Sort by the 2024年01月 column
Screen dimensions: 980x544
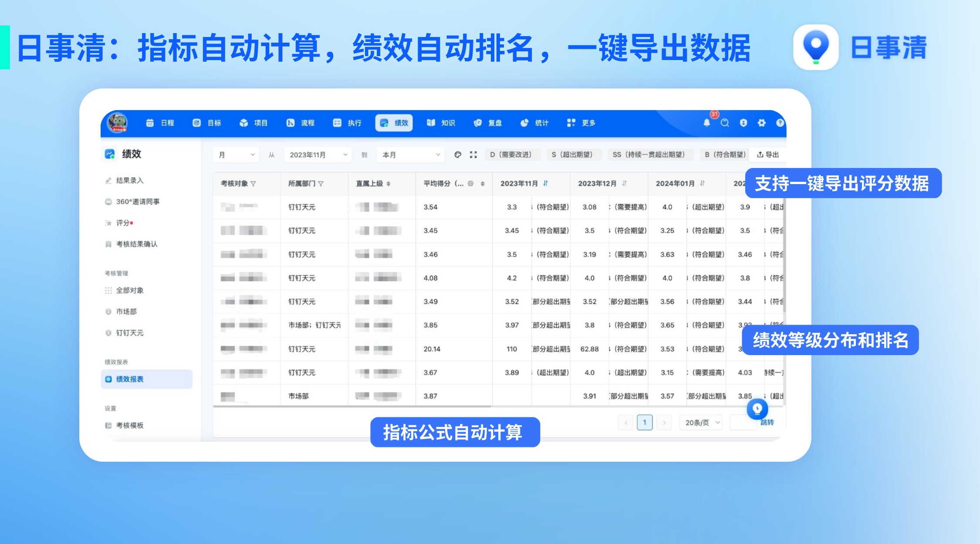(702, 183)
